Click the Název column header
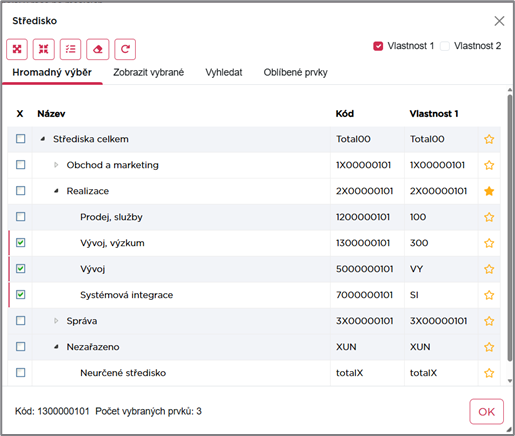Viewport: 515px width, 436px height. coord(51,114)
